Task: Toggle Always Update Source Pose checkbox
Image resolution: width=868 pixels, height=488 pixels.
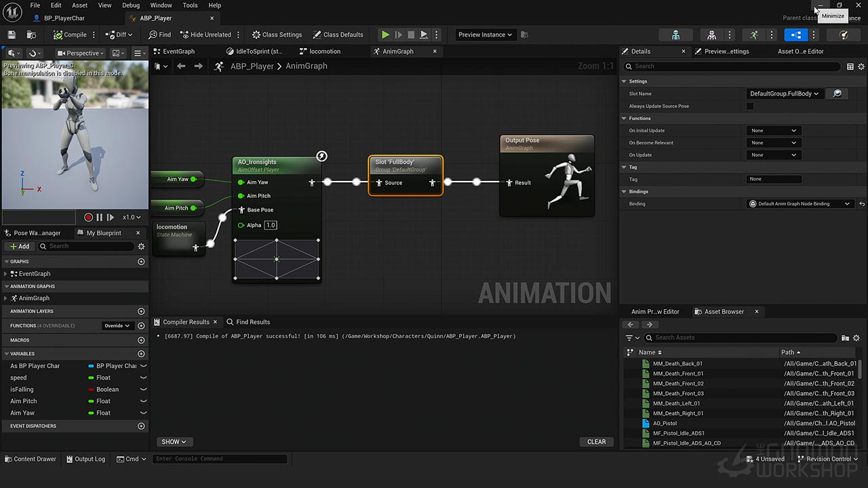Action: 750,106
